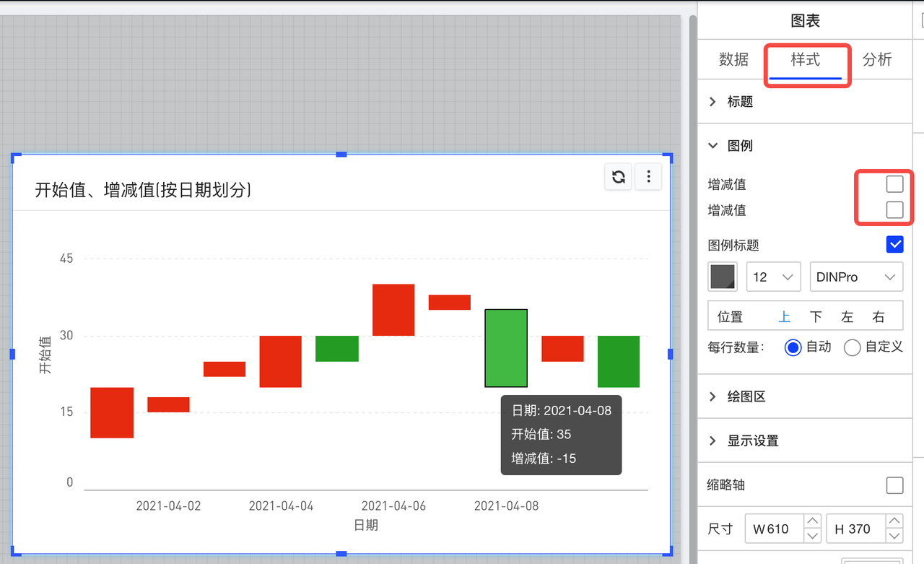Open the 样式 tab
The width and height of the screenshot is (924, 564).
point(806,60)
